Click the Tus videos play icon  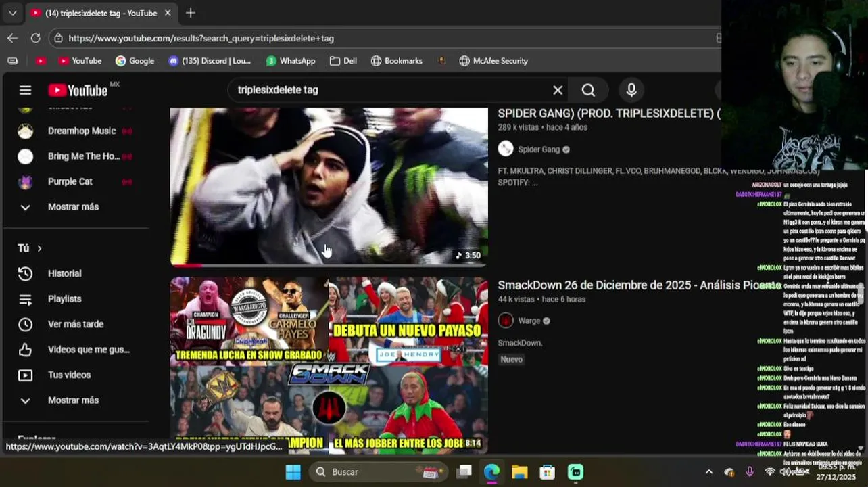click(x=25, y=375)
